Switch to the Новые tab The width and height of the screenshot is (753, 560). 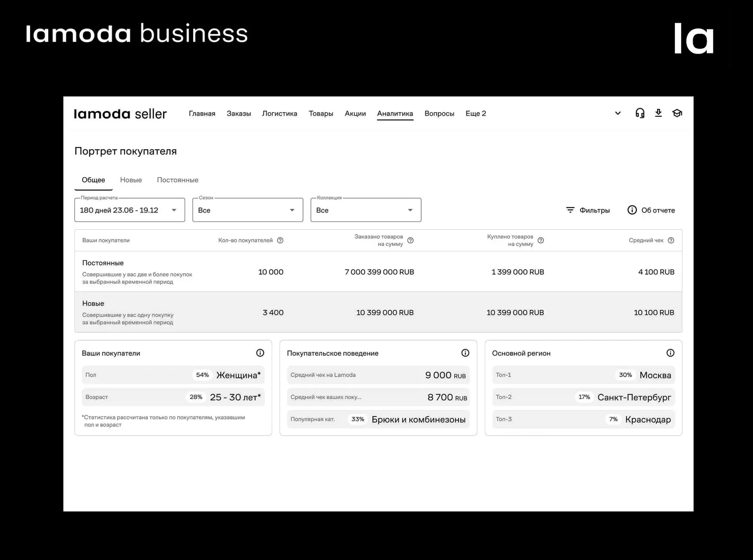pos(131,180)
